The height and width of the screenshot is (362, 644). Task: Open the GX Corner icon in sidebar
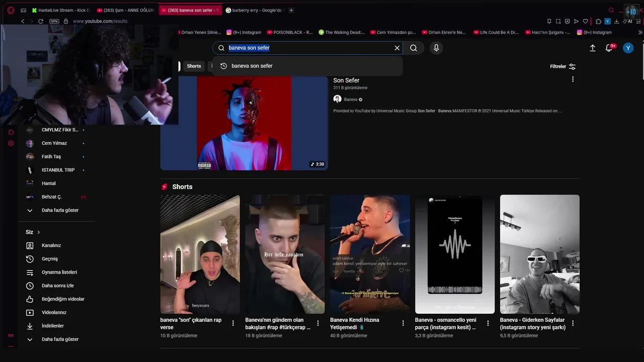pyautogui.click(x=11, y=335)
